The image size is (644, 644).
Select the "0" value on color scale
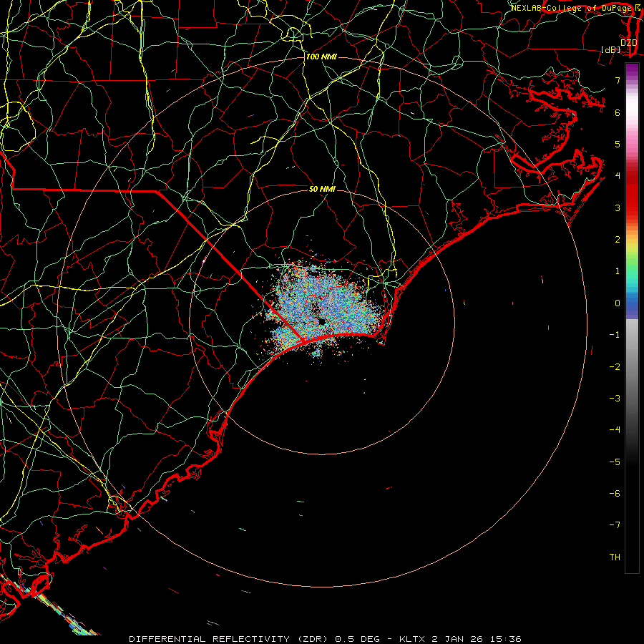(618, 303)
